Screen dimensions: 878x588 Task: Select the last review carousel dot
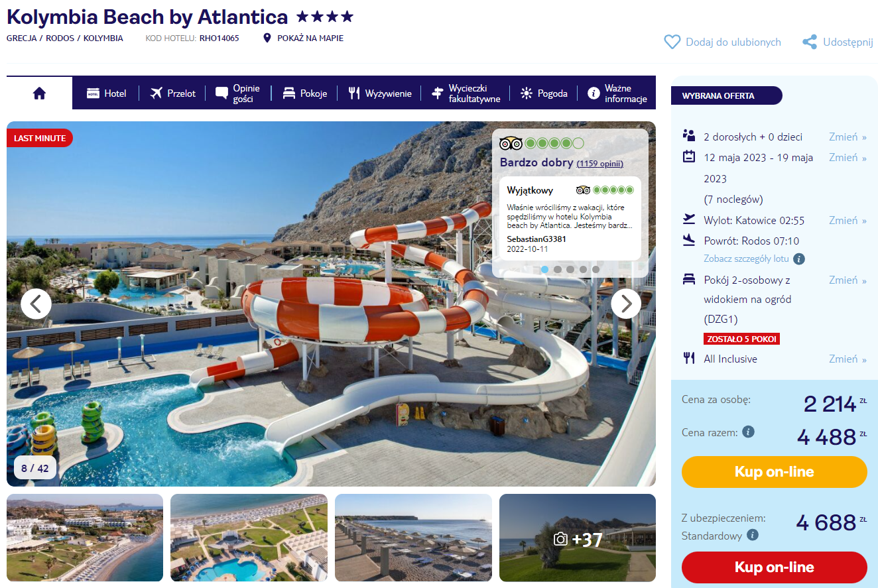point(596,269)
